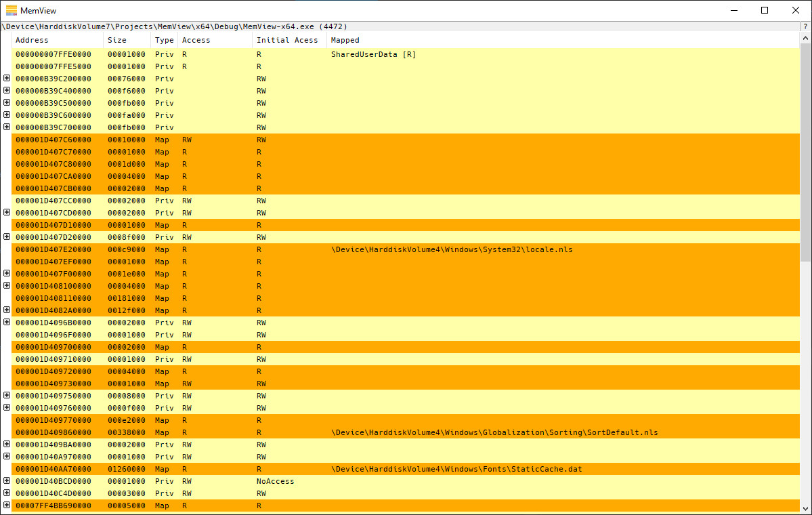Expand the 000001D407CD0000 private region

pos(7,212)
